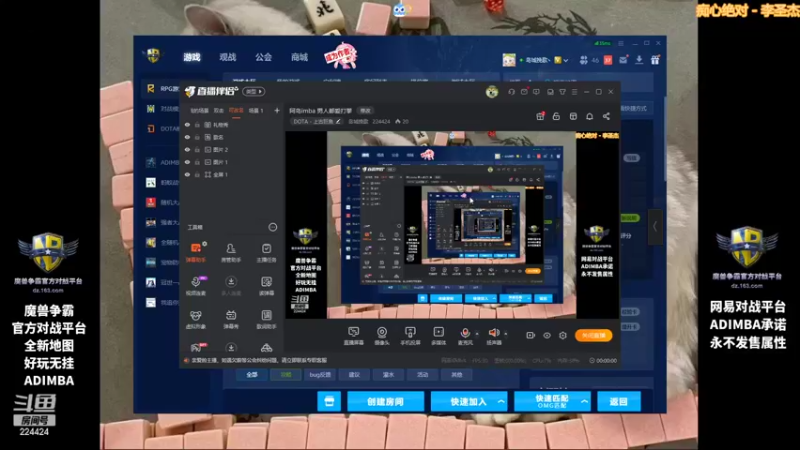Toggle visibility of the 全屏 1 source
800x450 pixels.
(187, 174)
